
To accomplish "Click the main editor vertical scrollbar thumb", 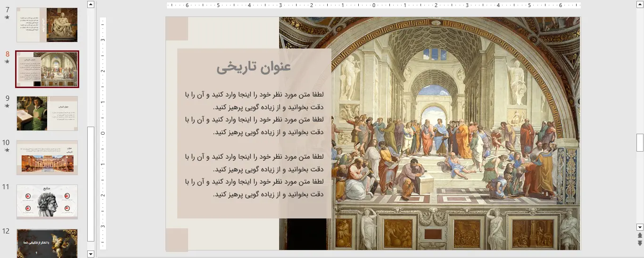I will (640, 143).
